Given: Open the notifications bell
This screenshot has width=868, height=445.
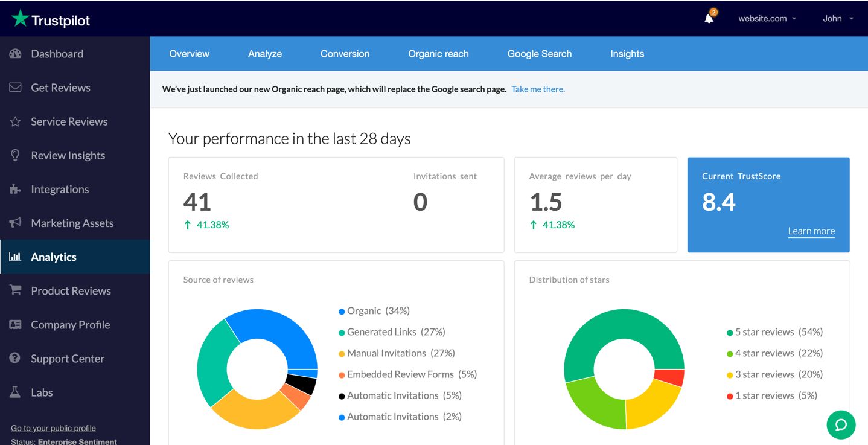Looking at the screenshot, I should pos(709,18).
